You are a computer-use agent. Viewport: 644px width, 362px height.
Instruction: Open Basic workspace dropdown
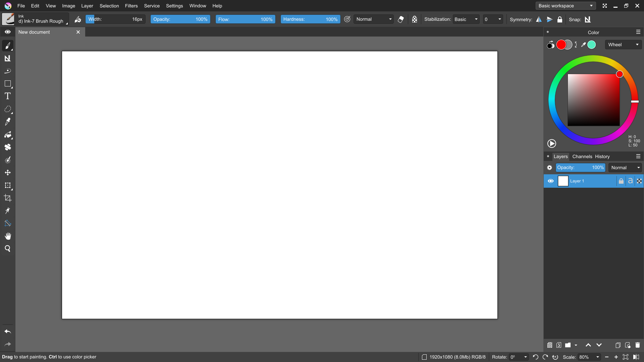coord(566,6)
